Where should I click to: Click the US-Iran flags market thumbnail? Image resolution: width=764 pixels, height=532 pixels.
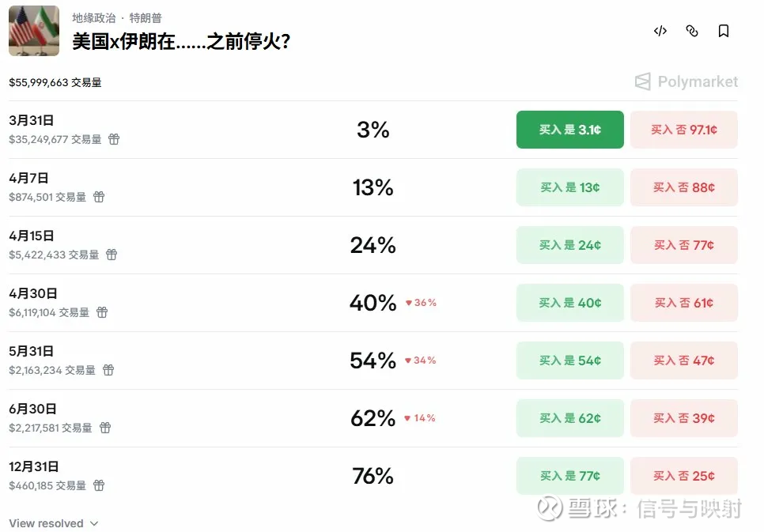tap(34, 31)
